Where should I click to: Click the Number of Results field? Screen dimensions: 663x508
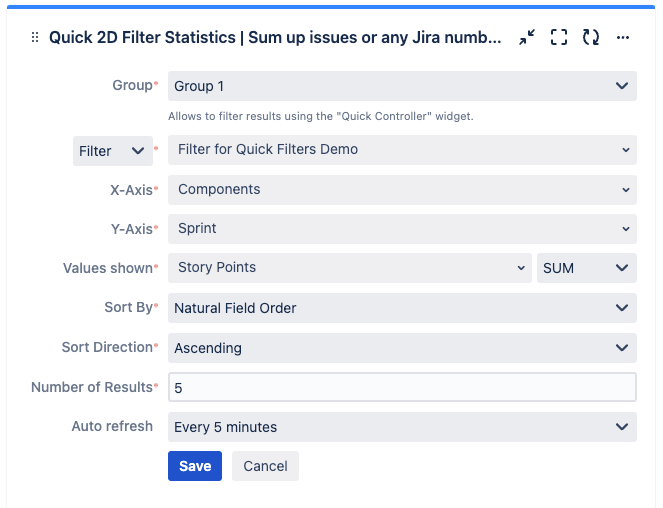pyautogui.click(x=402, y=387)
